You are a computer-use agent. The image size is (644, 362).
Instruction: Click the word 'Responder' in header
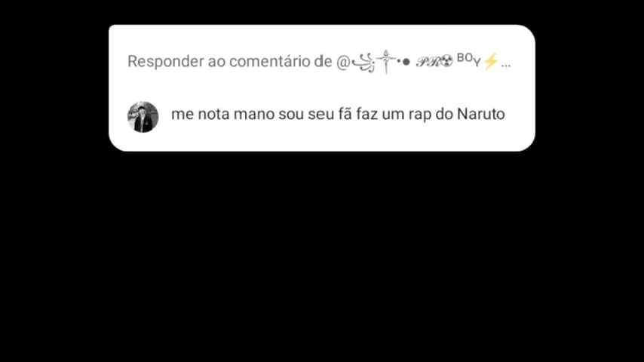165,62
